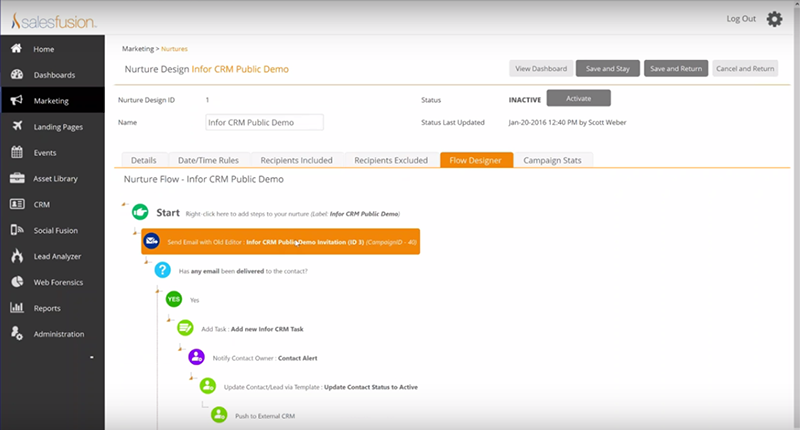Switch to the Campaign Stats tab
800x430 pixels.
tap(557, 160)
